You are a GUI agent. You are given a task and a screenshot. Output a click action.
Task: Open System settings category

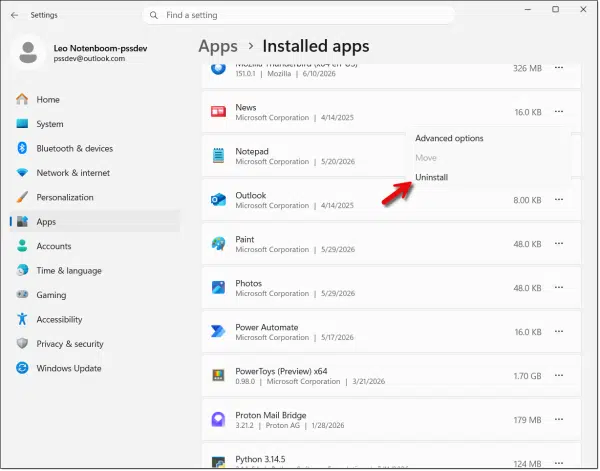[x=95, y=124]
